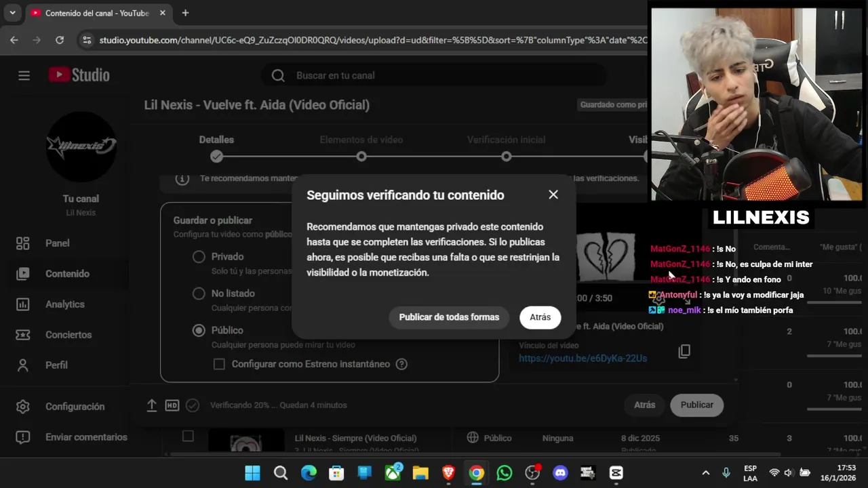Image resolution: width=868 pixels, height=488 pixels.
Task: Copy the video link with copy icon
Action: click(x=684, y=351)
